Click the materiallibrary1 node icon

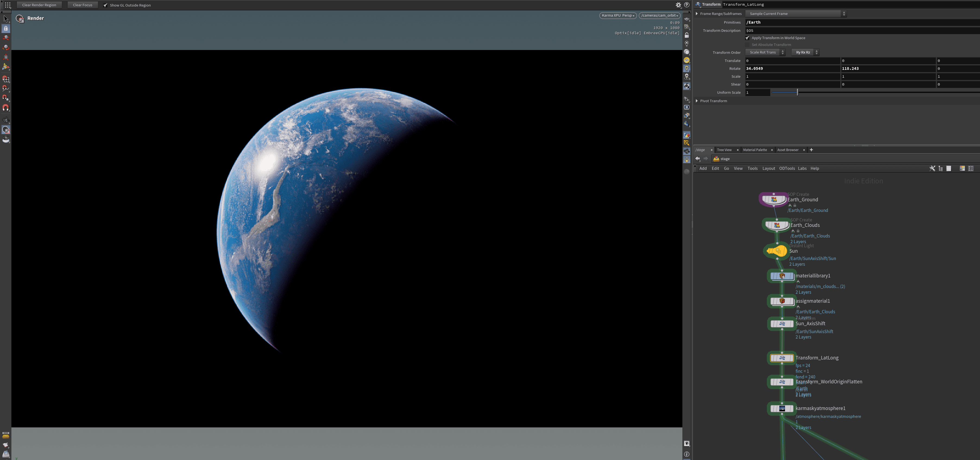[x=782, y=276]
